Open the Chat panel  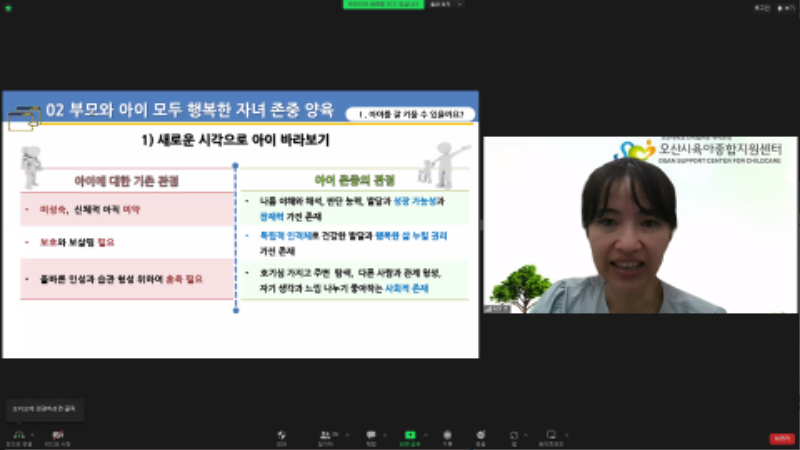coord(371,436)
